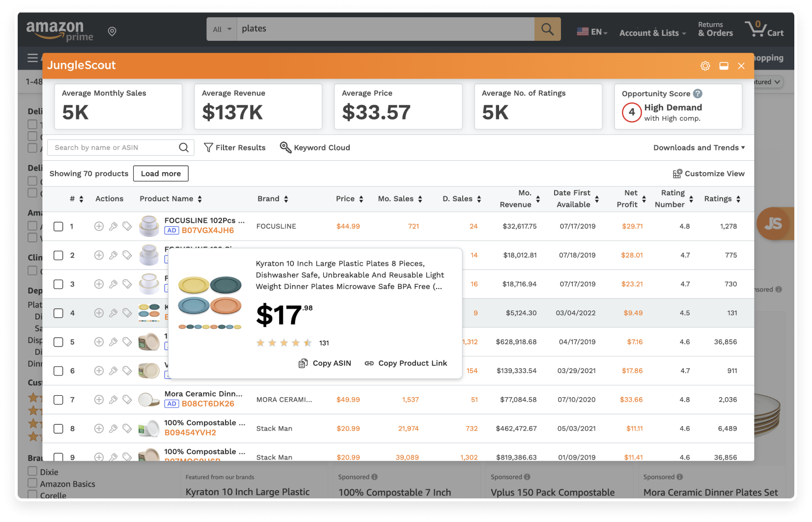The image size is (812, 522).
Task: Click the Load more button
Action: click(x=161, y=174)
